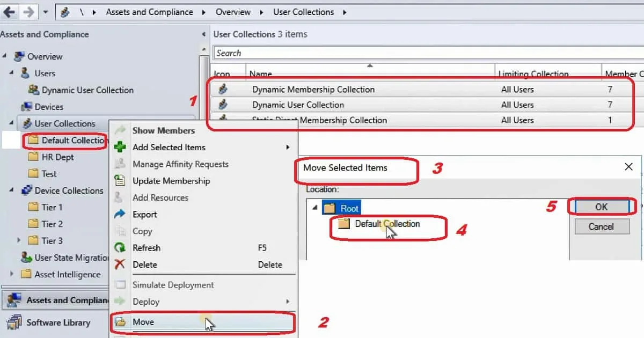644x338 pixels.
Task: Click the Update Membership icon in context menu
Action: (x=121, y=181)
